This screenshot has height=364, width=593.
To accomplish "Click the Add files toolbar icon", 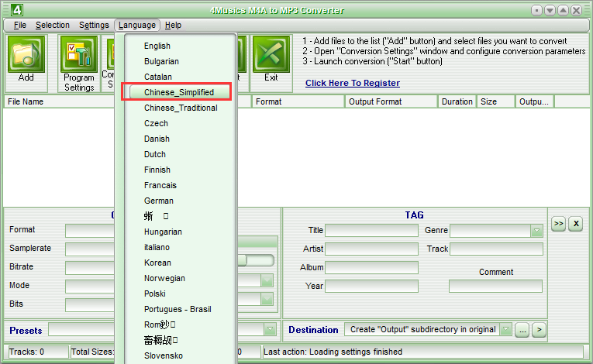I will pyautogui.click(x=26, y=54).
